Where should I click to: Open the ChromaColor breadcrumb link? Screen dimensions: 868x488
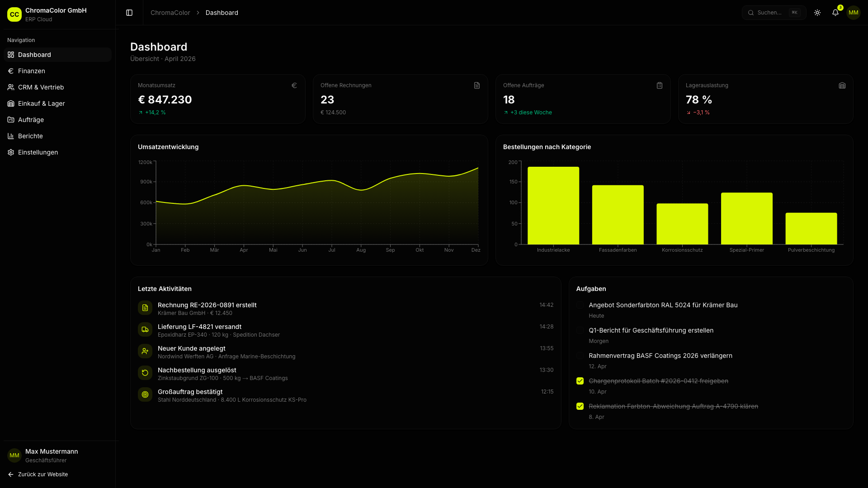pos(170,13)
